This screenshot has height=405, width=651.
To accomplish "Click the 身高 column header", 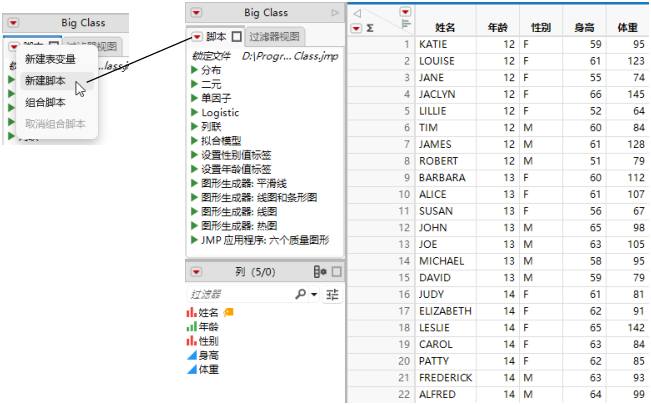I will click(x=584, y=27).
